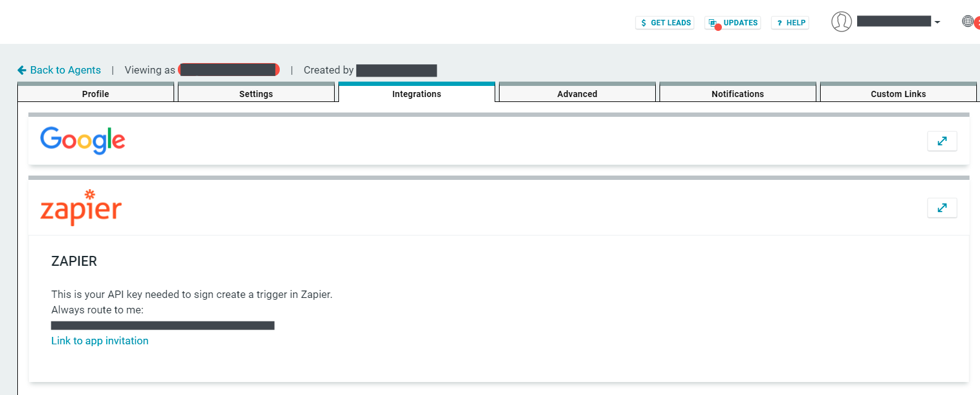Select the Integrations tab
The width and height of the screenshot is (980, 395).
[417, 93]
